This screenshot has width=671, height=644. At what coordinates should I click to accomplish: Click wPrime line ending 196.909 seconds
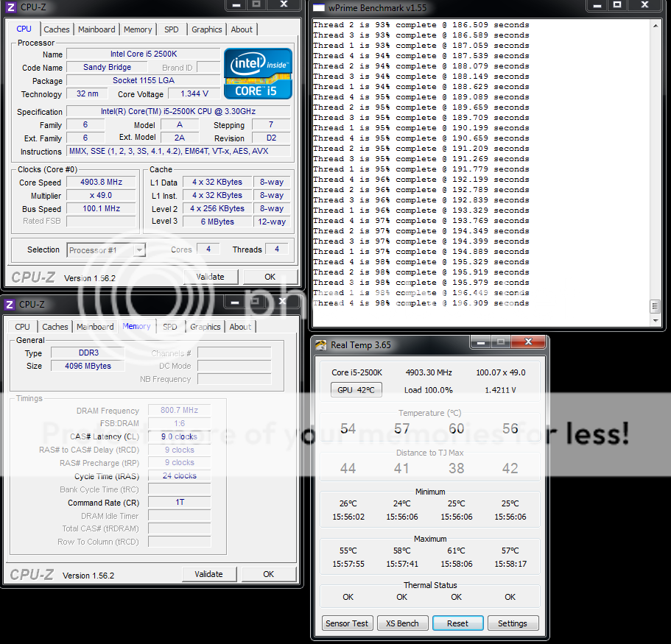click(x=421, y=303)
